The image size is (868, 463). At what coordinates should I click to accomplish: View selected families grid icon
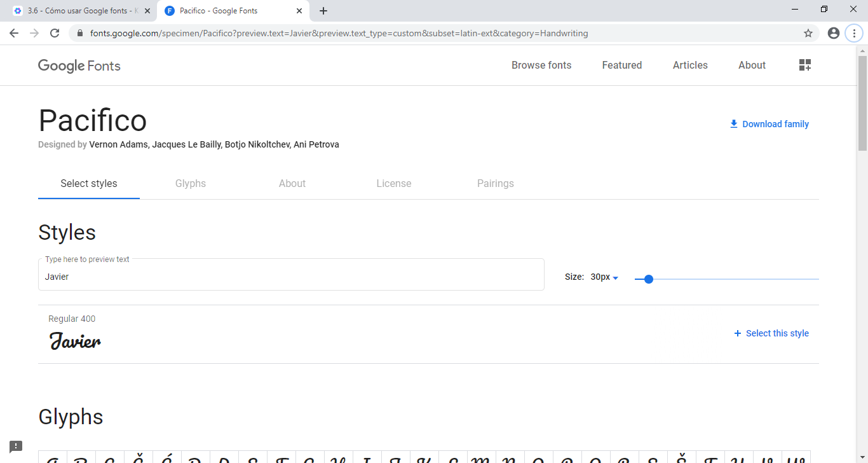click(805, 65)
